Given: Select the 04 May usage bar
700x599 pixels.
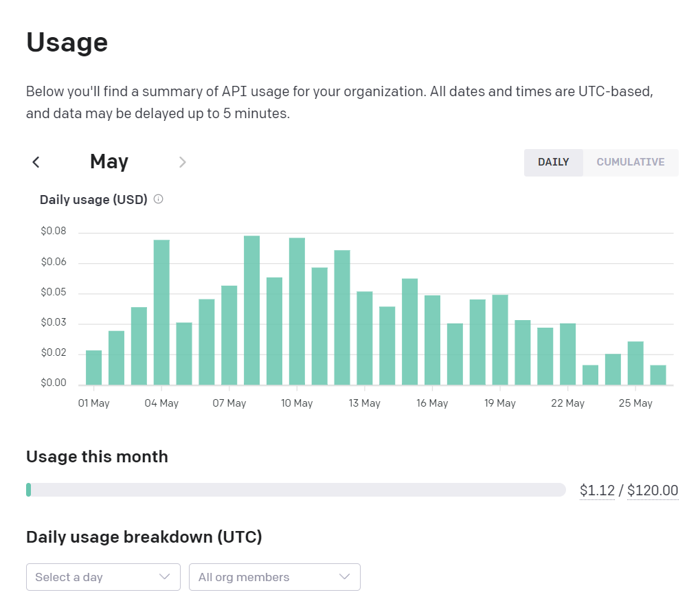Looking at the screenshot, I should (x=161, y=313).
